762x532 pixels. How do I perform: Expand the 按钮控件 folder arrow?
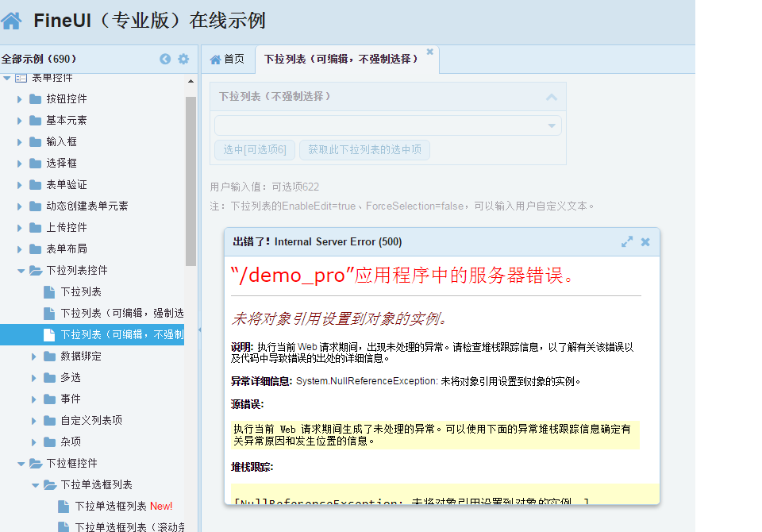point(19,99)
